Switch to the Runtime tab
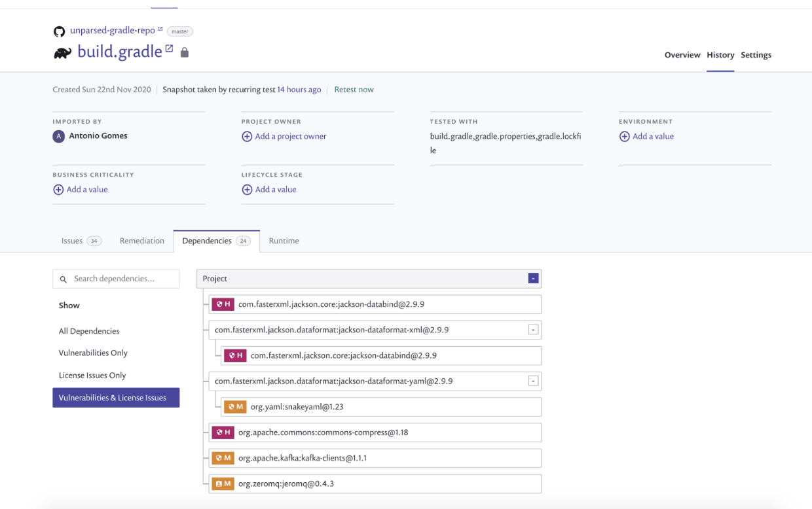The width and height of the screenshot is (812, 509). click(x=284, y=241)
